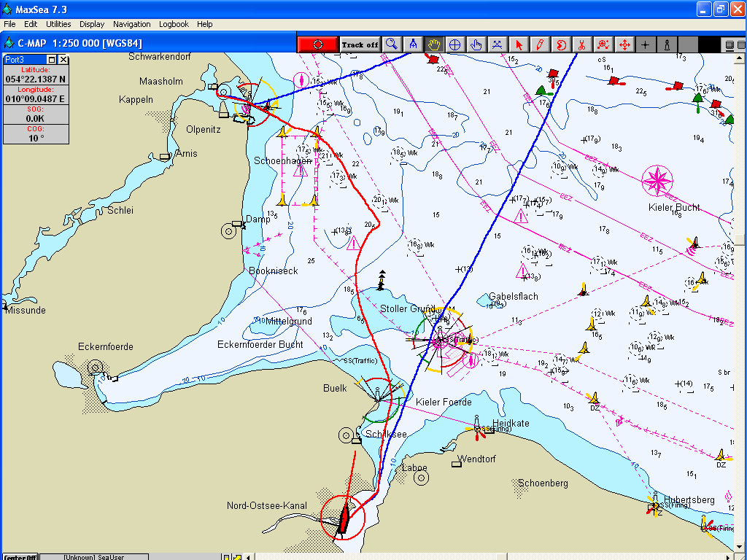Select the divider compass tool

pos(413,44)
